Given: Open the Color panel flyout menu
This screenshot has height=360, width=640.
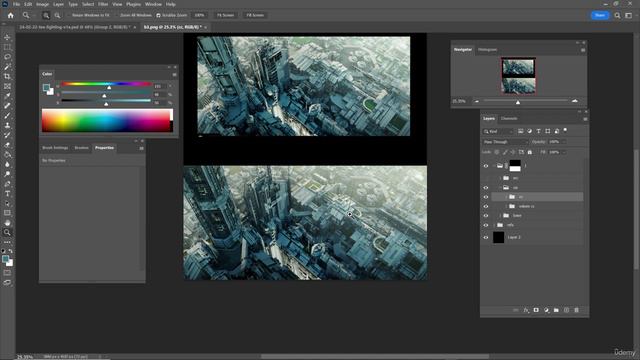Looking at the screenshot, I should point(174,75).
